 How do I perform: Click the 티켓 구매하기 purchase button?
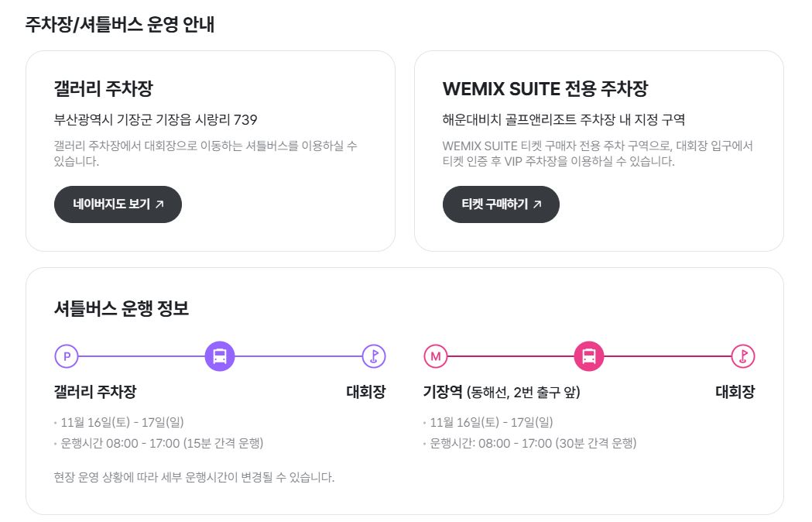click(x=501, y=204)
